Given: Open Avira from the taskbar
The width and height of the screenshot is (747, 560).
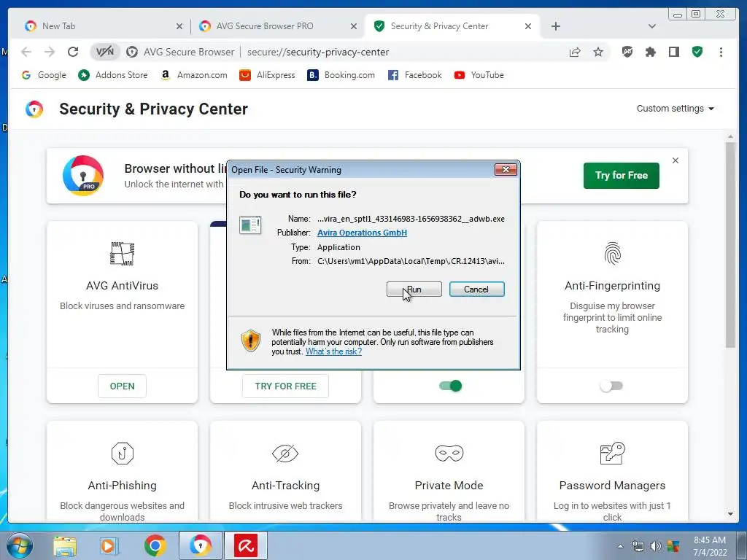Looking at the screenshot, I should [x=246, y=545].
